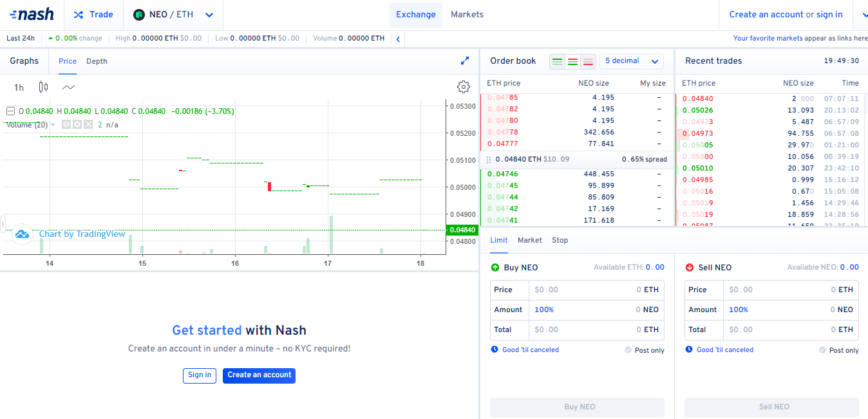This screenshot has height=419, width=868.
Task: Toggle Volume indicator visibility eye
Action: coord(66,125)
